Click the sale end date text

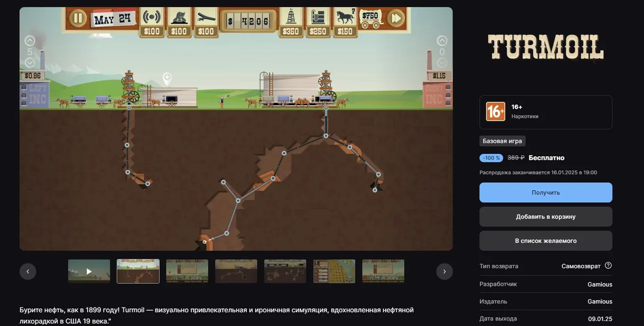538,172
